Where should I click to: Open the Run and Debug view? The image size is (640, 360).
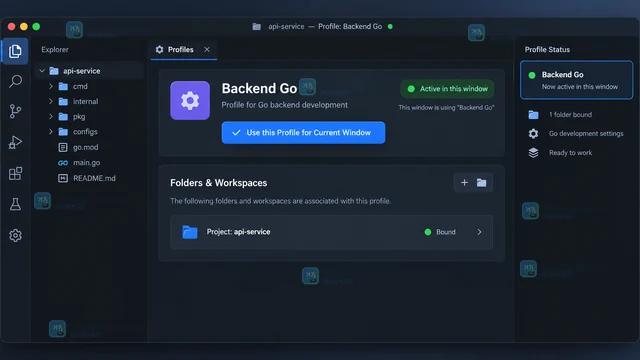click(x=15, y=142)
